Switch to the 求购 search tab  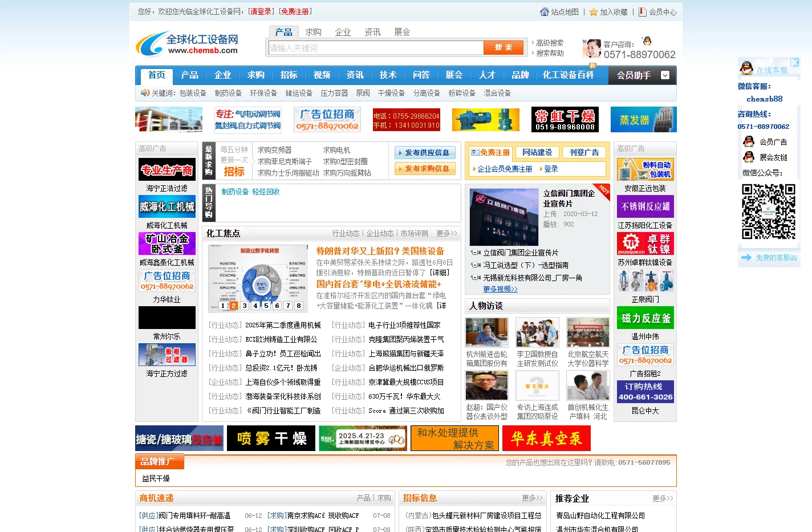point(313,33)
